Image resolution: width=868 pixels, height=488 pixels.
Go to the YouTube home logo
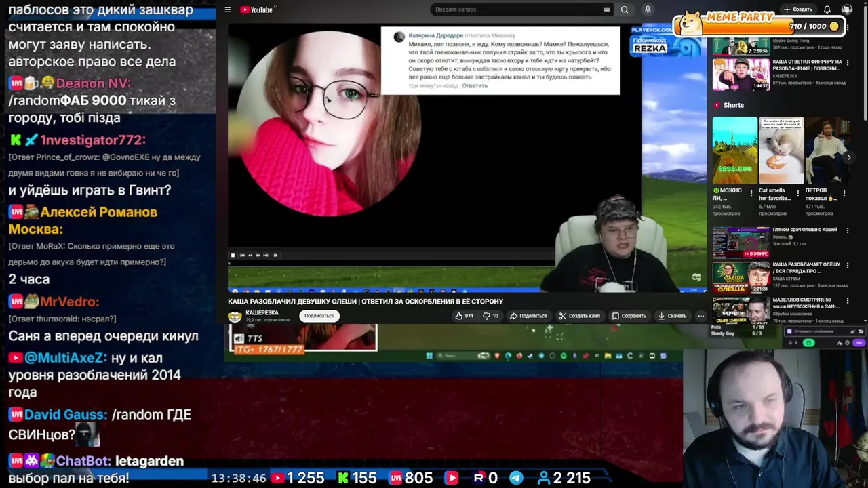(257, 9)
